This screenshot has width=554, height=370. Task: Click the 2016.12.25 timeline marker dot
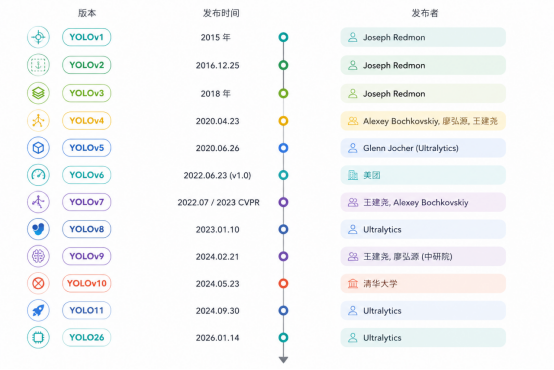(283, 65)
